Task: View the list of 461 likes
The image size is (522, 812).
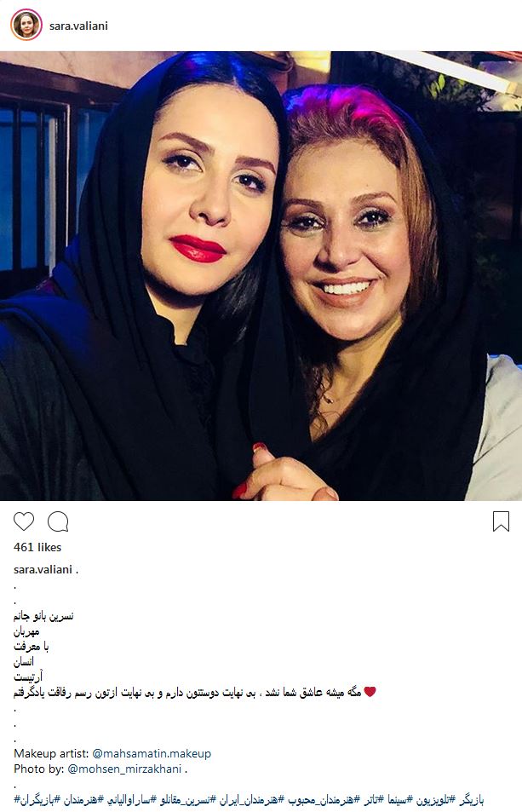Action: coord(37,547)
